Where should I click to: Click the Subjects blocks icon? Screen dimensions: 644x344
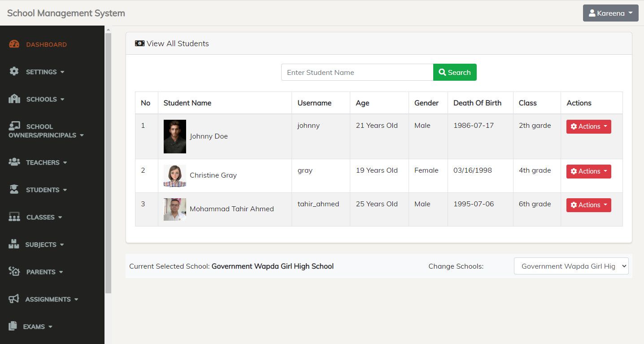(14, 244)
